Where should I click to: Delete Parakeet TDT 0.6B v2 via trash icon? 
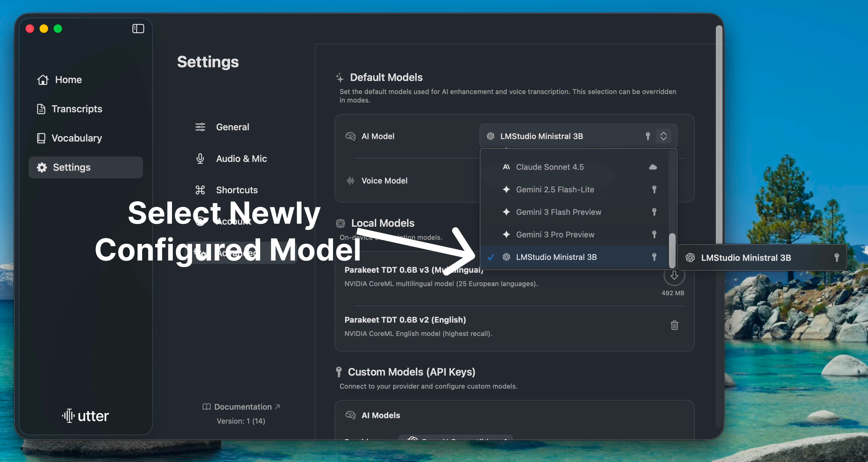click(x=674, y=325)
